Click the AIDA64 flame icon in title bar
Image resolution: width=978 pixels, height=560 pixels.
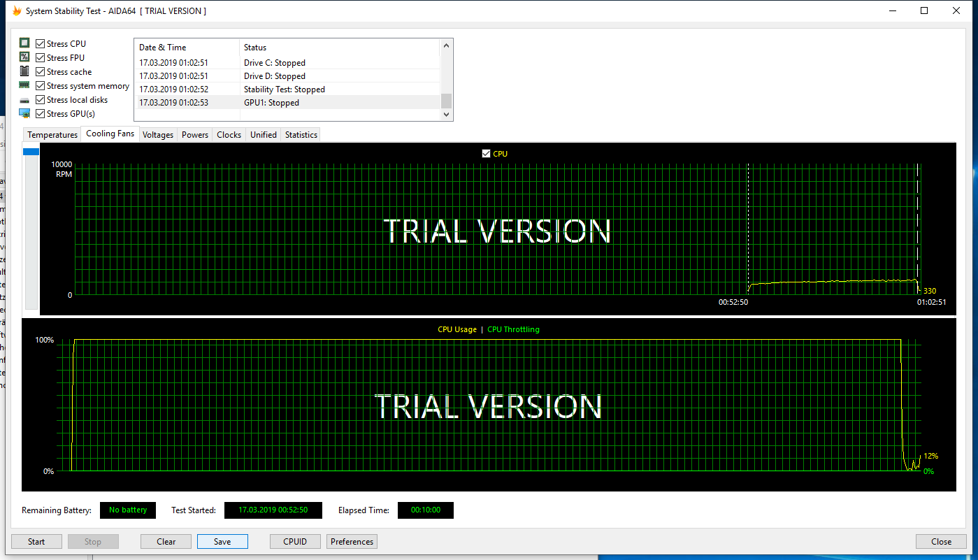click(x=17, y=11)
